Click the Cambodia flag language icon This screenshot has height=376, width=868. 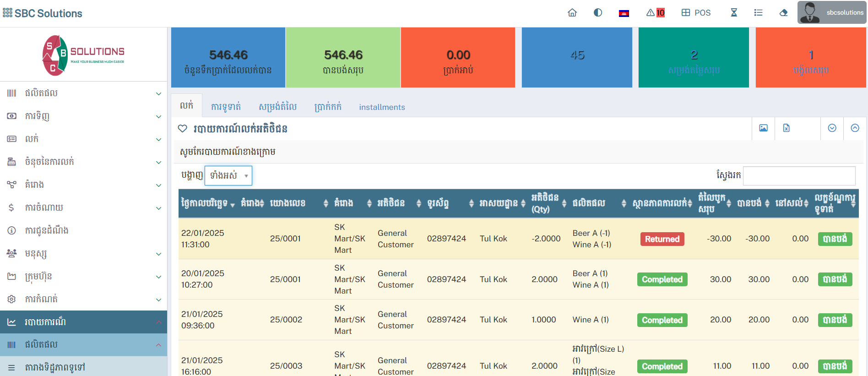624,13
